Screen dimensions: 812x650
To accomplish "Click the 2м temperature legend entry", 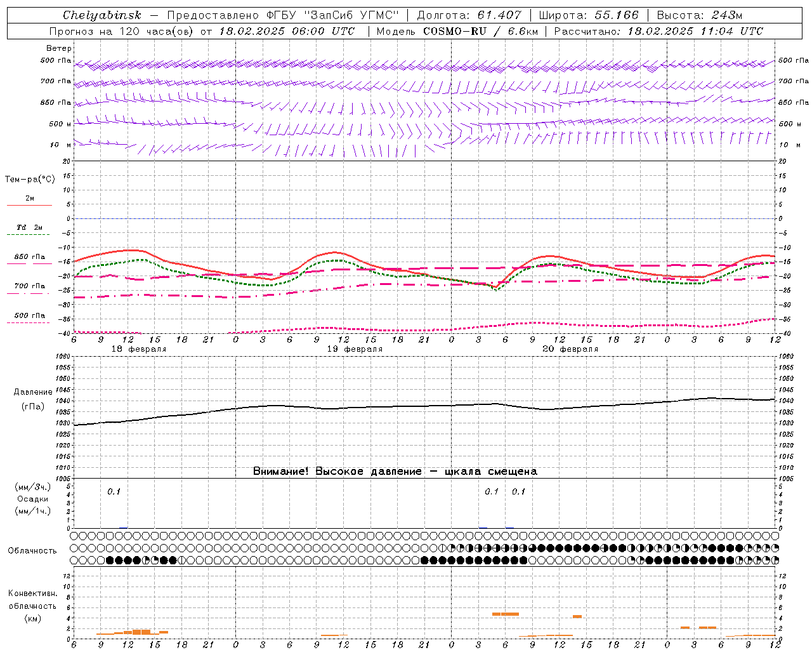I will (x=30, y=198).
